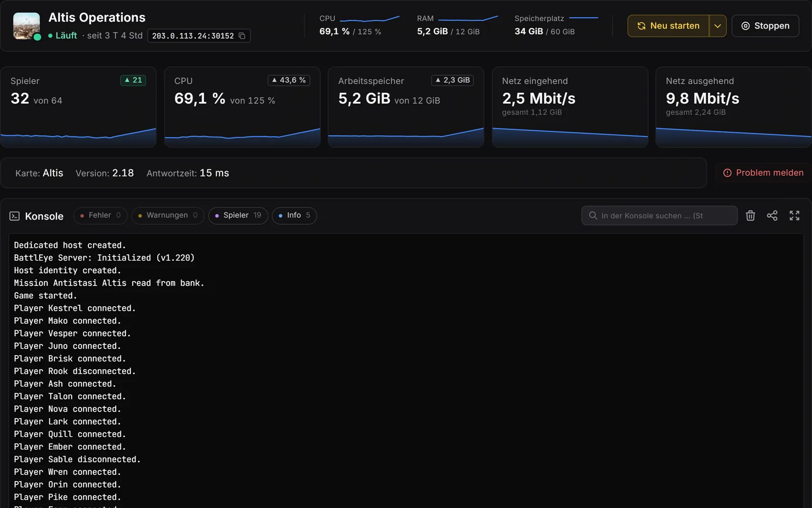Open the Spieler stats card

78,107
